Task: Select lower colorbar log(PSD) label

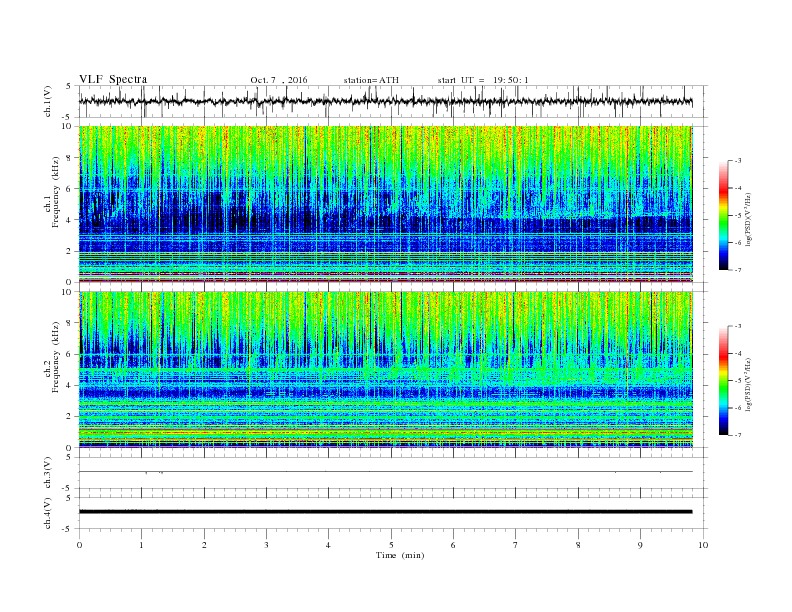Action: (749, 384)
